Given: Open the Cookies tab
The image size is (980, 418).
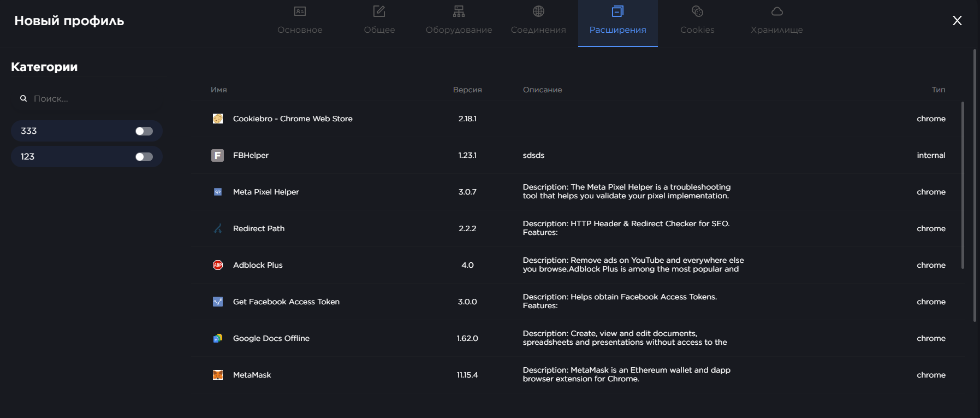Looking at the screenshot, I should (697, 21).
